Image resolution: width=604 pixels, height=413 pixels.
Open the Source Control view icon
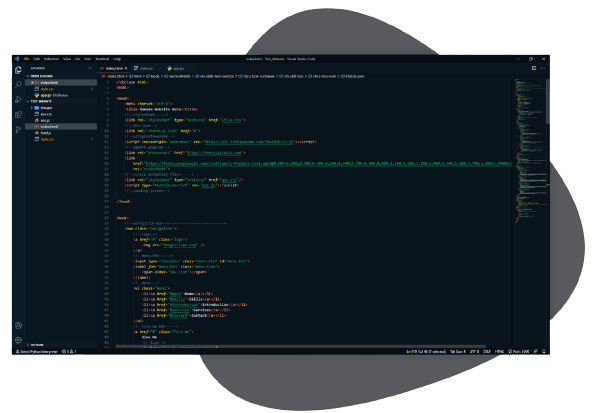tap(18, 129)
